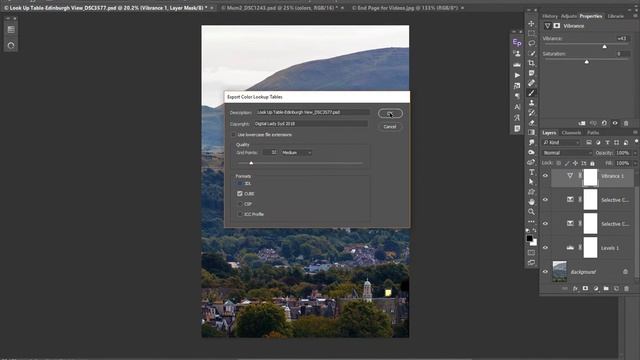
Task: Delete layer using Layers panel trash
Action: click(626, 289)
